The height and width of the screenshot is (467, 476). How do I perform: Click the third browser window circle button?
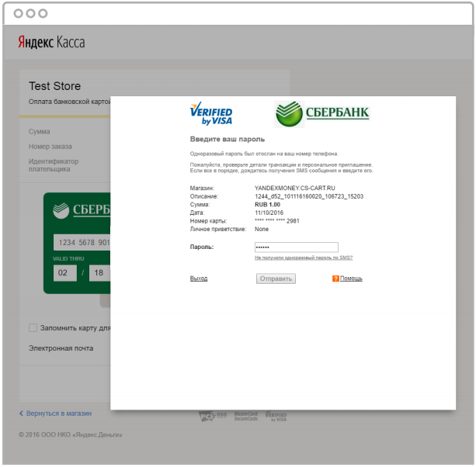tap(43, 13)
